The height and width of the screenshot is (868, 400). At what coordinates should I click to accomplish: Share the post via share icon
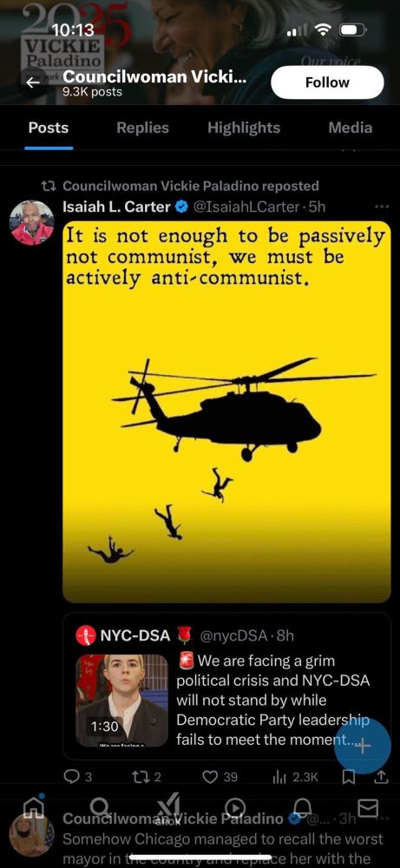pos(381,777)
